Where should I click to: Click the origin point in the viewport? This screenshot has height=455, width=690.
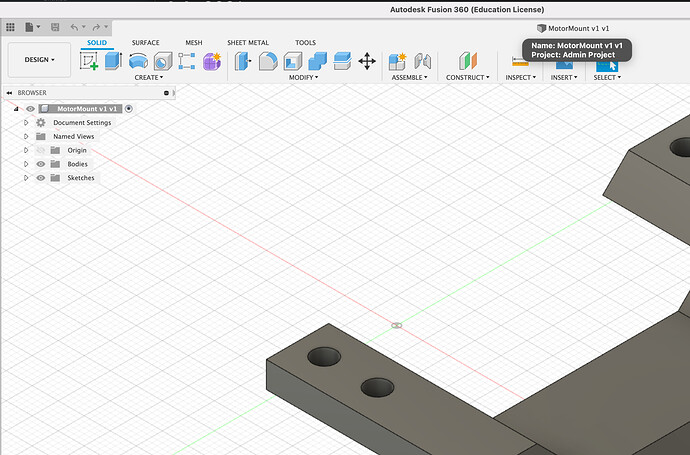(x=396, y=325)
